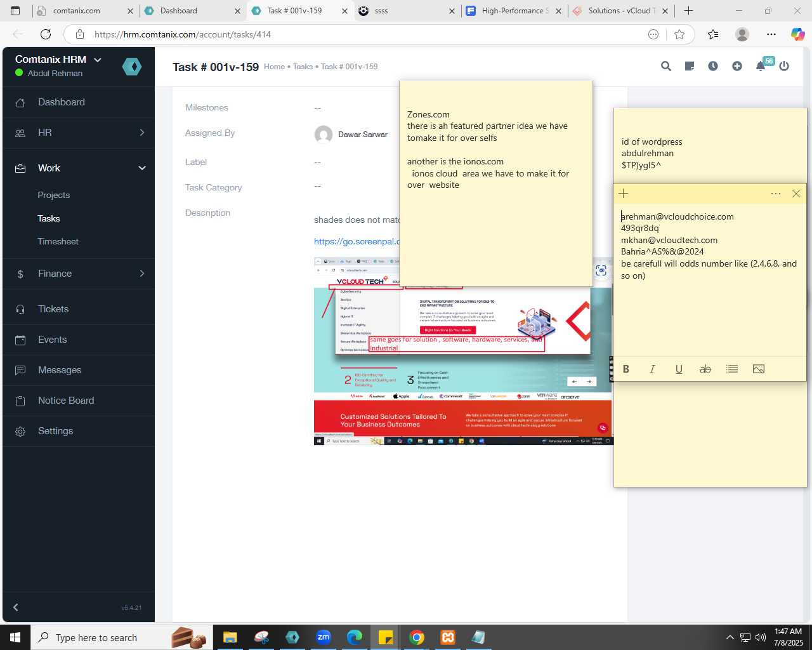Open the browser profile avatar
Image resolution: width=812 pixels, height=650 pixels.
click(x=742, y=34)
